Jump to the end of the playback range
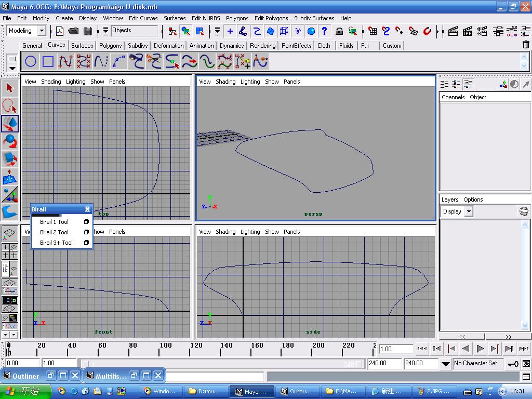The image size is (532, 399). point(524,349)
